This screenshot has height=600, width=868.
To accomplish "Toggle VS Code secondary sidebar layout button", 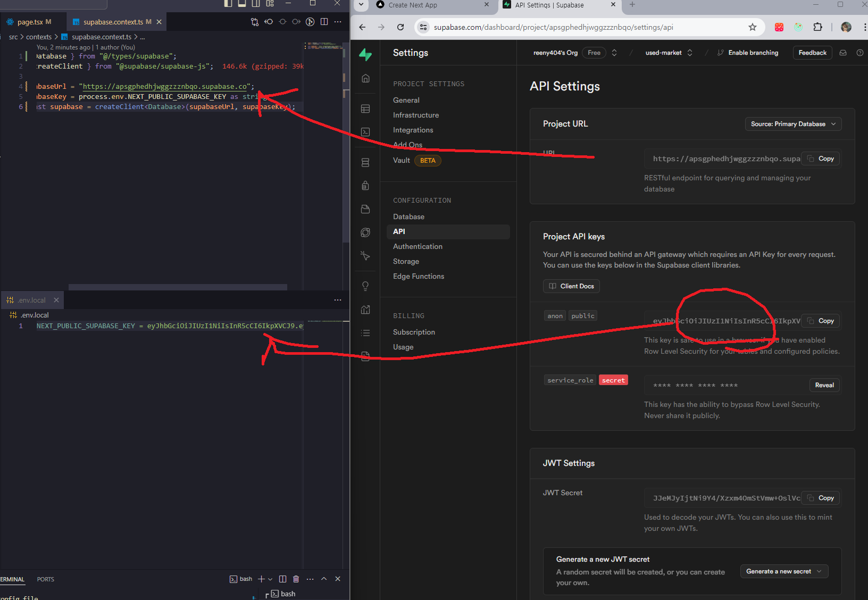I will tap(256, 3).
